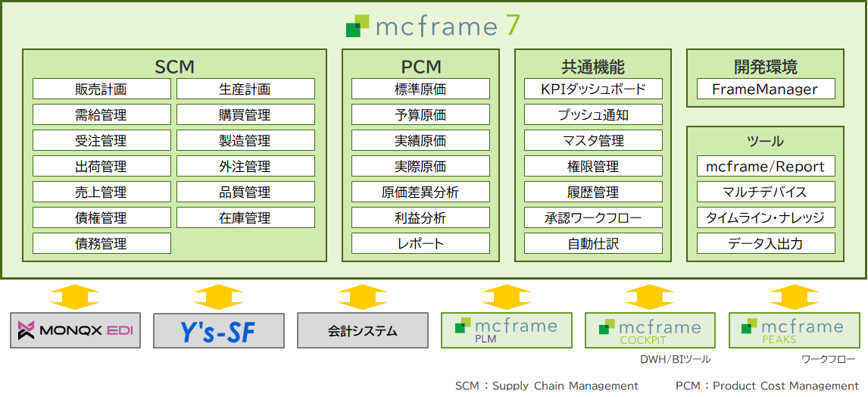Select 債権管理 box
The height and width of the screenshot is (397, 868).
(101, 217)
